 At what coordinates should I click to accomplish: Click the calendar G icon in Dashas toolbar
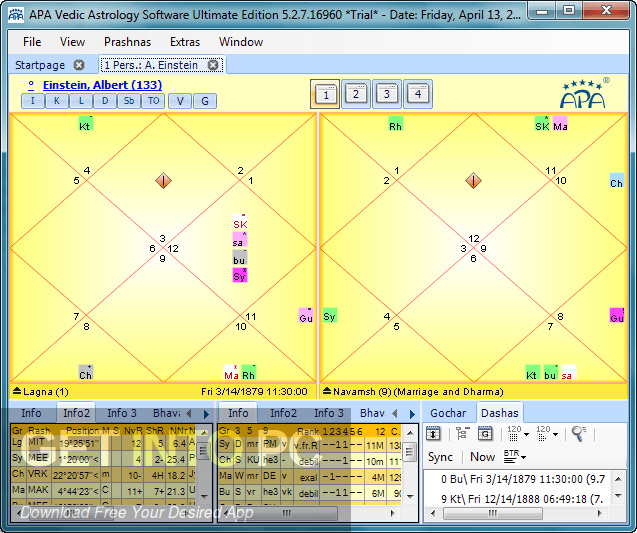[485, 433]
